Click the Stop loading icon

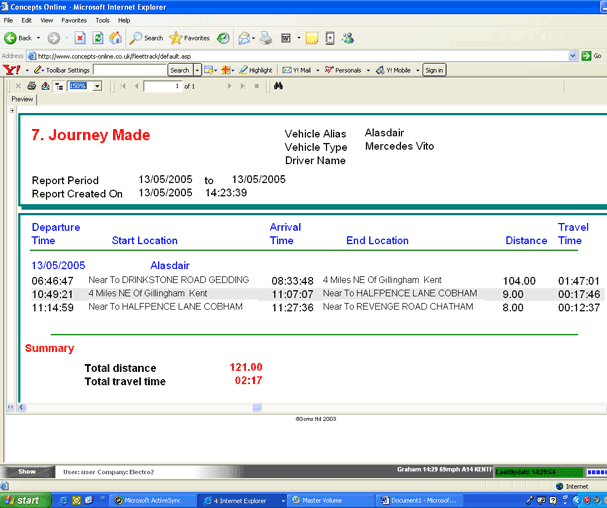tap(79, 38)
